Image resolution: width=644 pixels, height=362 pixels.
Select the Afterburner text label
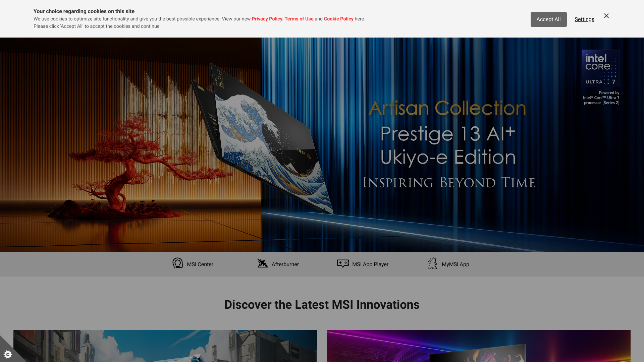tap(285, 264)
